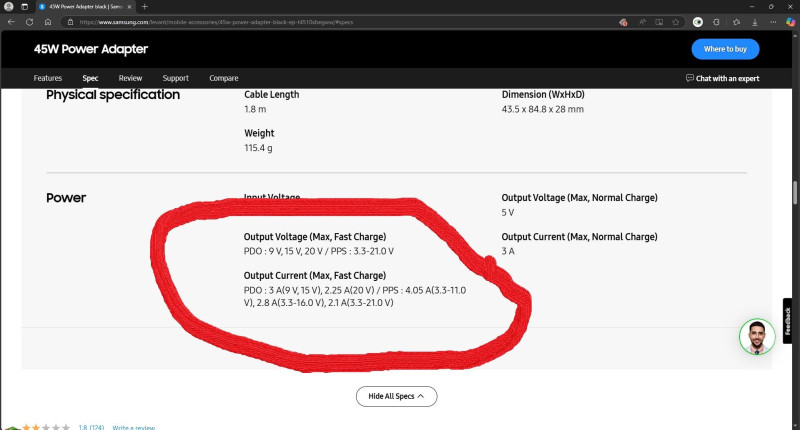This screenshot has height=430, width=800.
Task: Select the Physical specification heading
Action: (113, 95)
